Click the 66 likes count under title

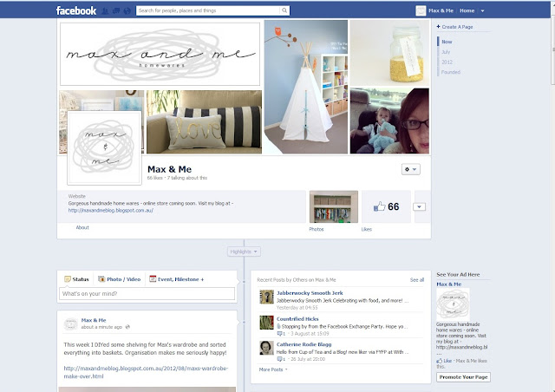154,178
